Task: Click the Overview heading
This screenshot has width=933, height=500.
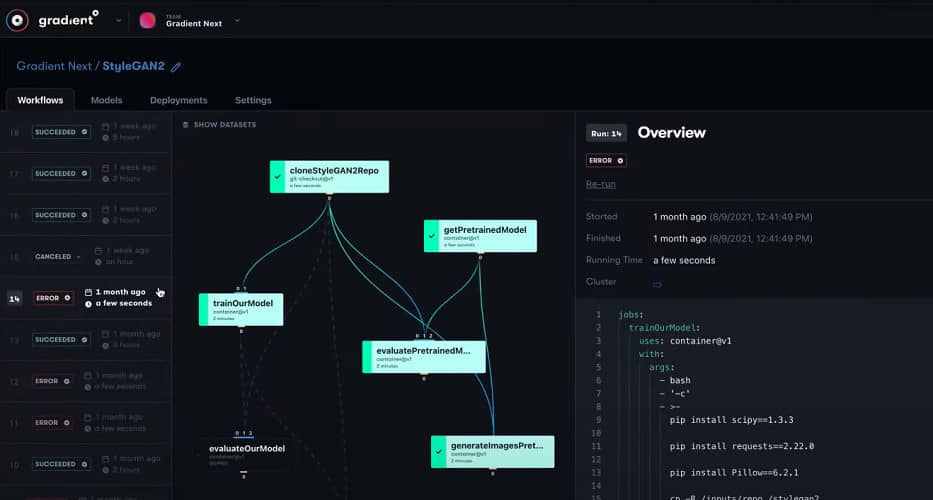Action: coord(672,133)
